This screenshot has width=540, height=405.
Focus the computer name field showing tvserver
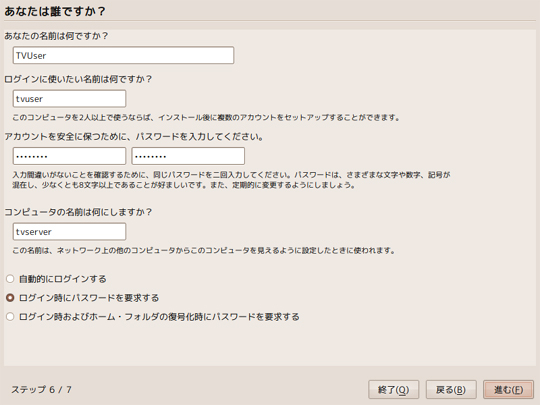pos(69,232)
